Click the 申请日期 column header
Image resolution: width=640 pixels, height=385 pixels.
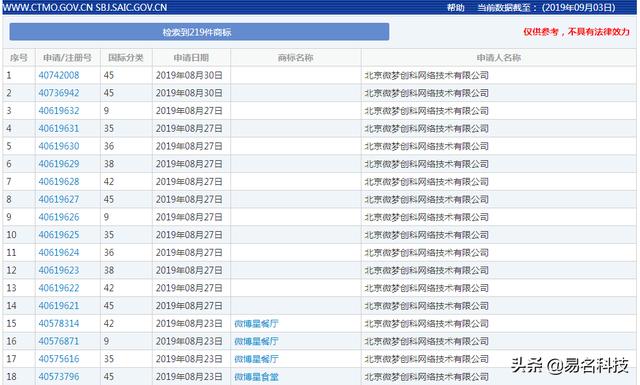click(191, 58)
